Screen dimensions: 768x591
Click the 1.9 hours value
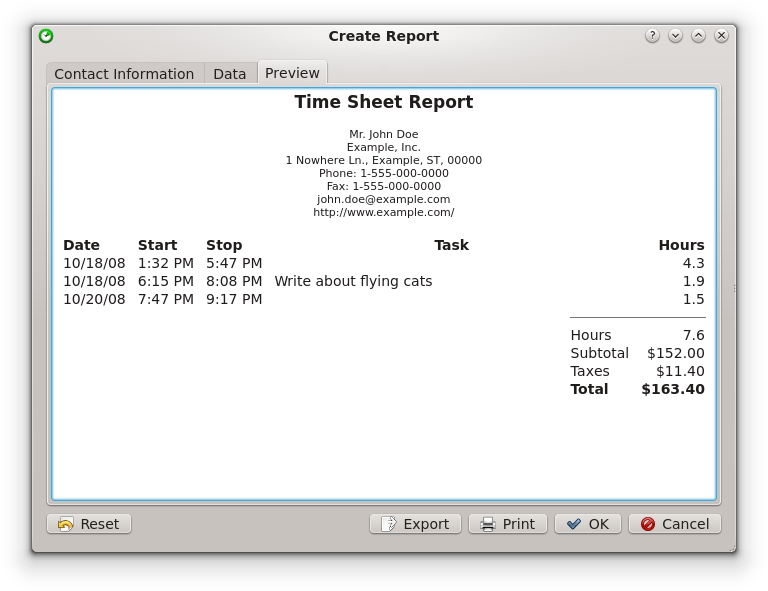click(694, 281)
